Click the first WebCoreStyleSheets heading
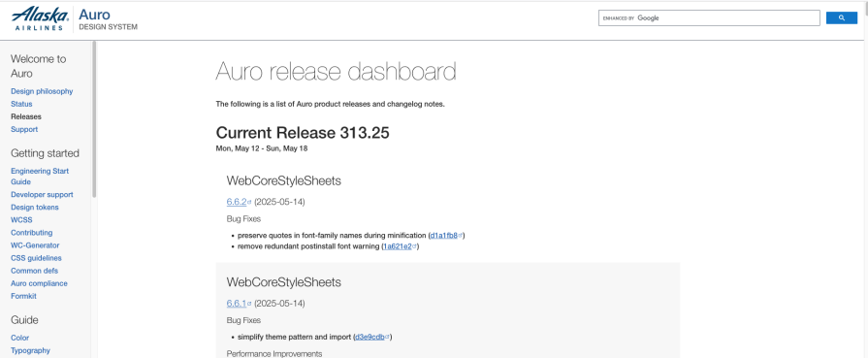 pyautogui.click(x=283, y=180)
